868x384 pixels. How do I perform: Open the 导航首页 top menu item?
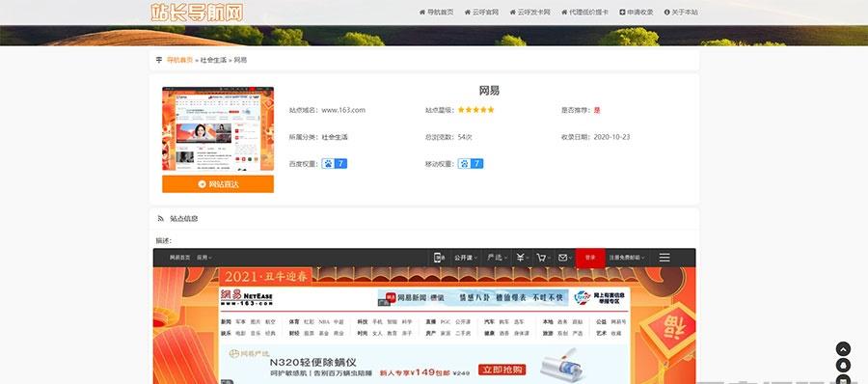436,13
